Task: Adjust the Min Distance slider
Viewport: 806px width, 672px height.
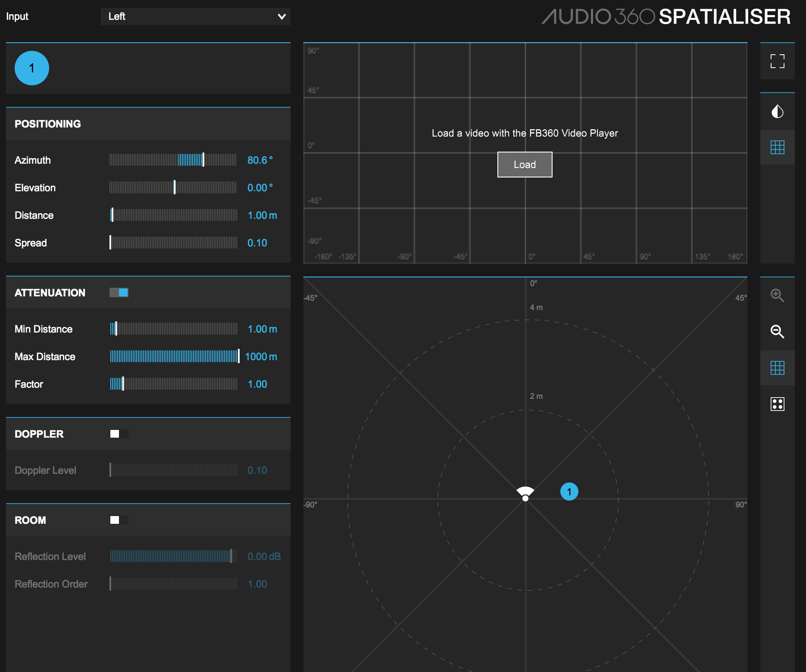Action: (x=173, y=329)
